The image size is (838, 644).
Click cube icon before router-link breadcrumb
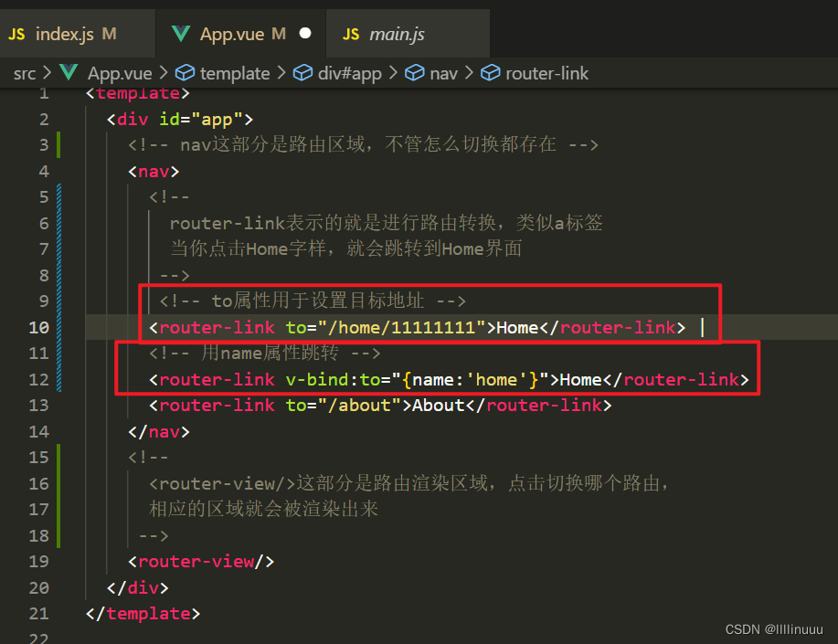pyautogui.click(x=490, y=72)
